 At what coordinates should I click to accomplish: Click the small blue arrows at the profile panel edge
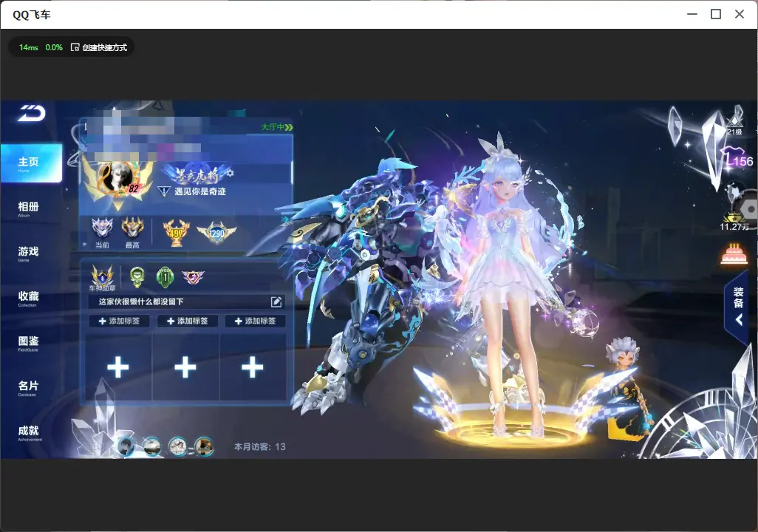(287, 220)
